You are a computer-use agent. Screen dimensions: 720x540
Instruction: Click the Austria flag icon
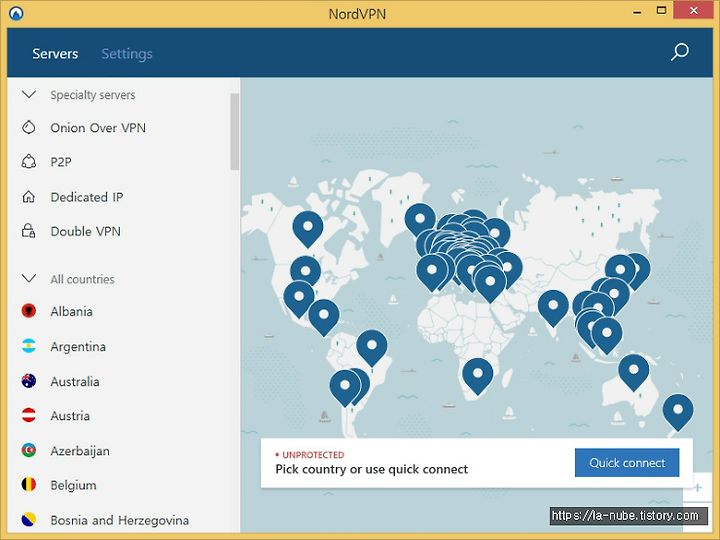[x=28, y=415]
